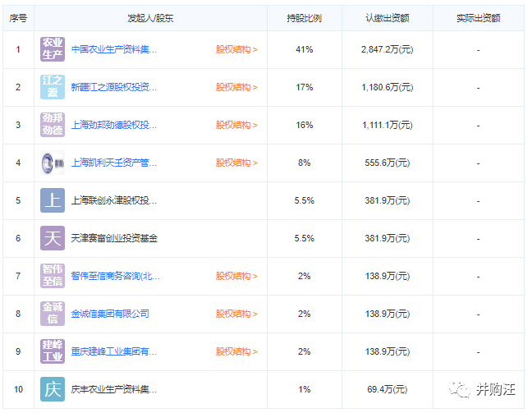
Task: Select the 555.6万(元) amount cell
Action: coord(388,163)
